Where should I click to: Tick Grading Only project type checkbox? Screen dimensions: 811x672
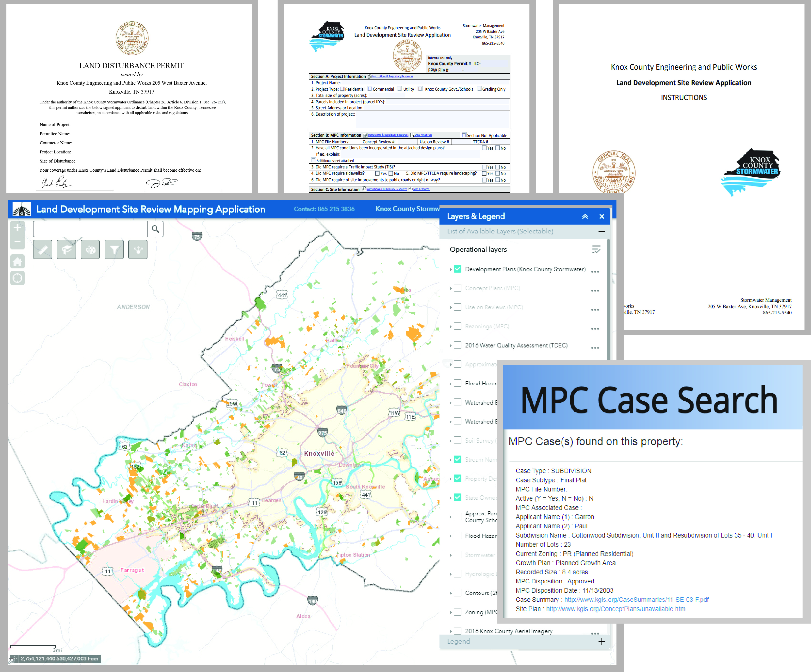[479, 89]
